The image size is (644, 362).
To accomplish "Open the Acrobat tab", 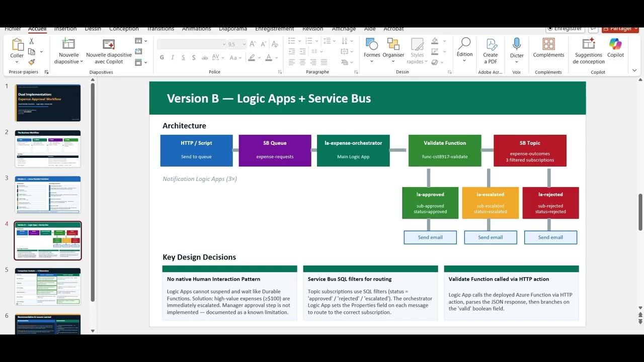I will pyautogui.click(x=394, y=29).
